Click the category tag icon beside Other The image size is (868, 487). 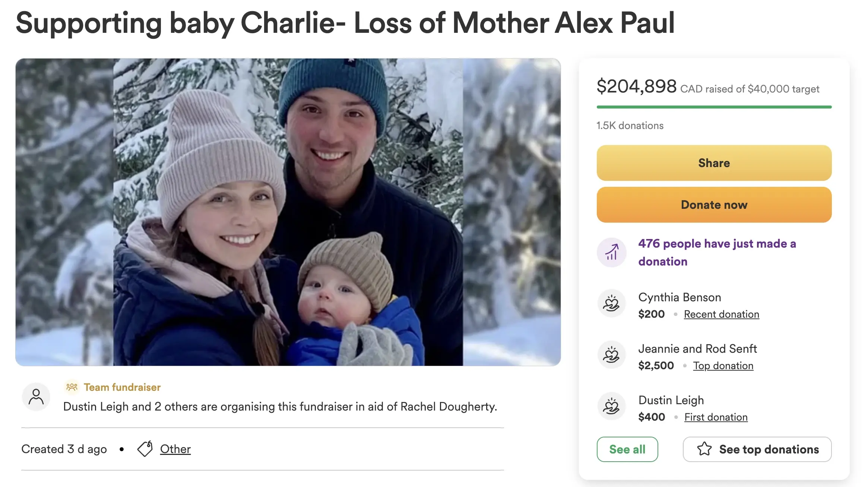[x=145, y=449]
